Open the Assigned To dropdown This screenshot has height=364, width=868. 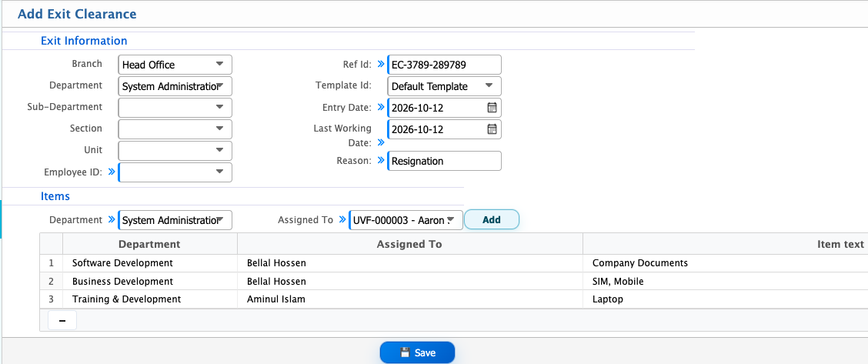tap(406, 220)
